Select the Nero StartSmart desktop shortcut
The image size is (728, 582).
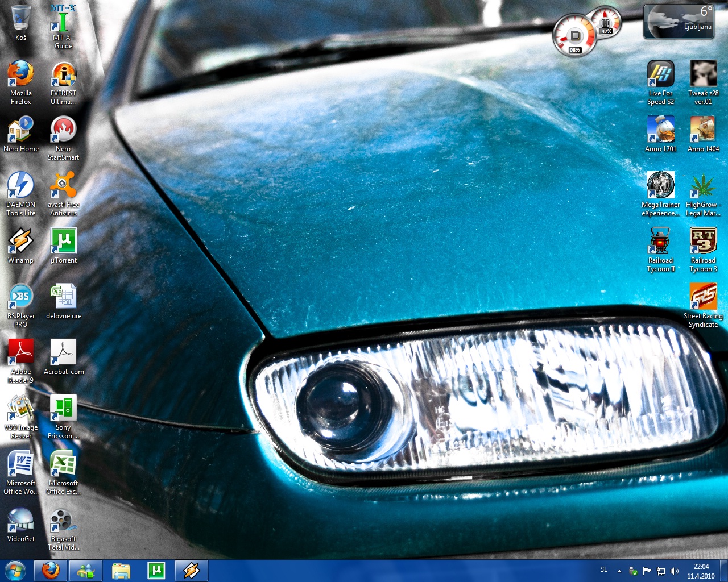[63, 139]
